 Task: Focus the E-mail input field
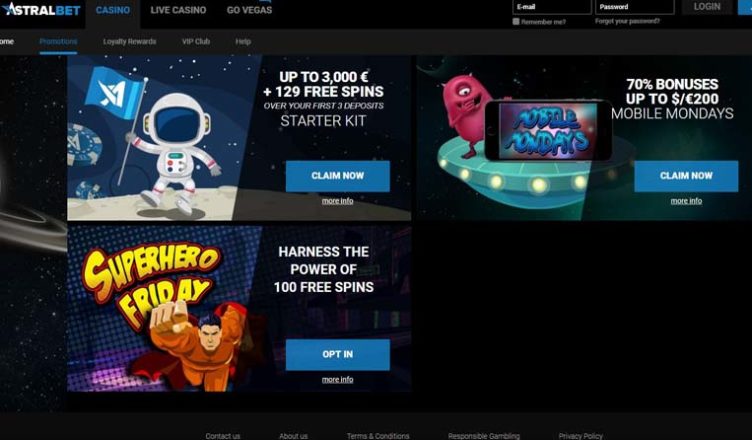[552, 7]
